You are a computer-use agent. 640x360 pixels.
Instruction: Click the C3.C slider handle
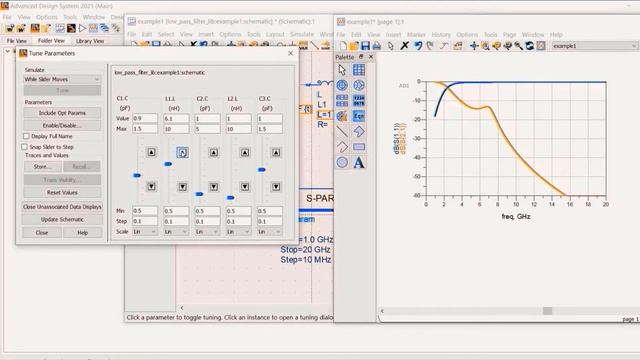(x=262, y=170)
